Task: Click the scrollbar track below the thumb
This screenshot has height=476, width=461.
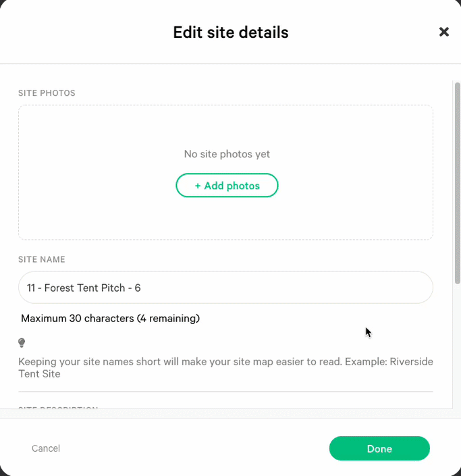Action: point(458,346)
